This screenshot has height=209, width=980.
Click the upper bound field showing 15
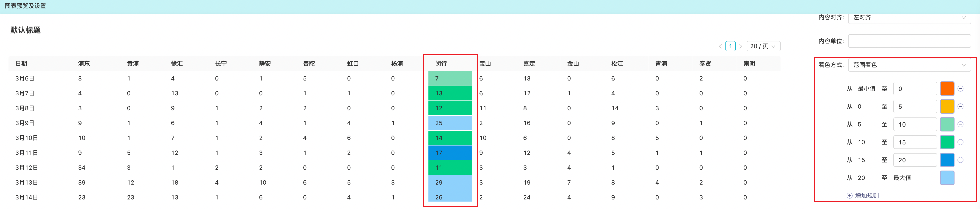[915, 142]
